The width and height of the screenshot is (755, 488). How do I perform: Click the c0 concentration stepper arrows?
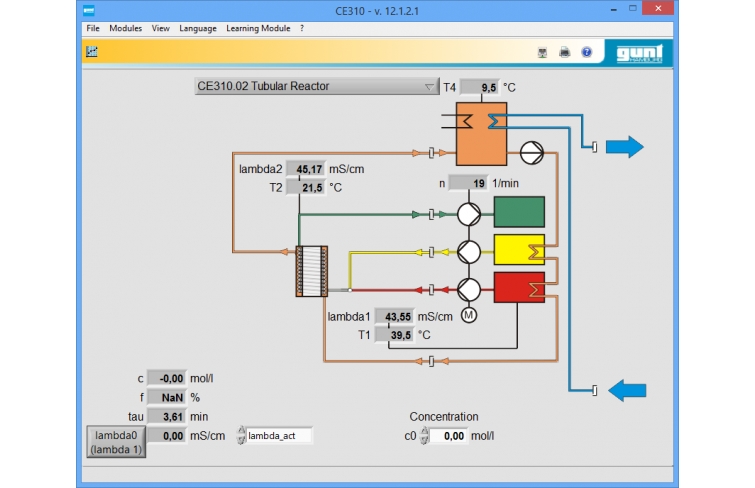point(424,435)
